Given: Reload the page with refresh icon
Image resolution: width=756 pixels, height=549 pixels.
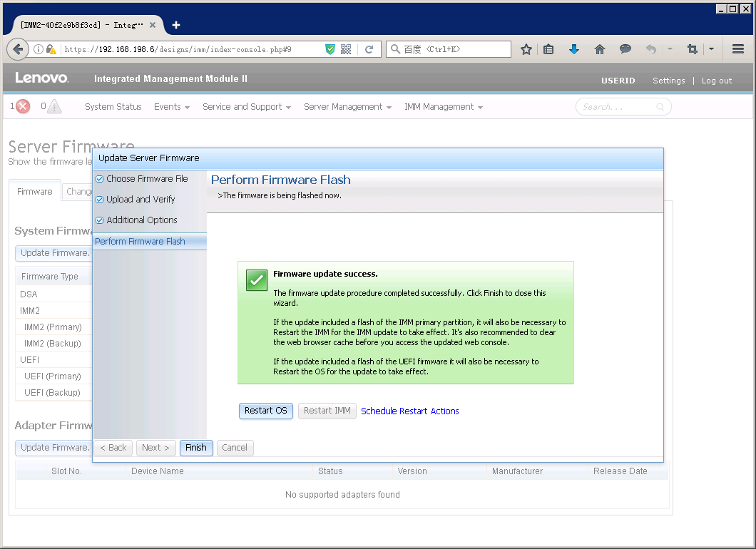Looking at the screenshot, I should (x=369, y=49).
